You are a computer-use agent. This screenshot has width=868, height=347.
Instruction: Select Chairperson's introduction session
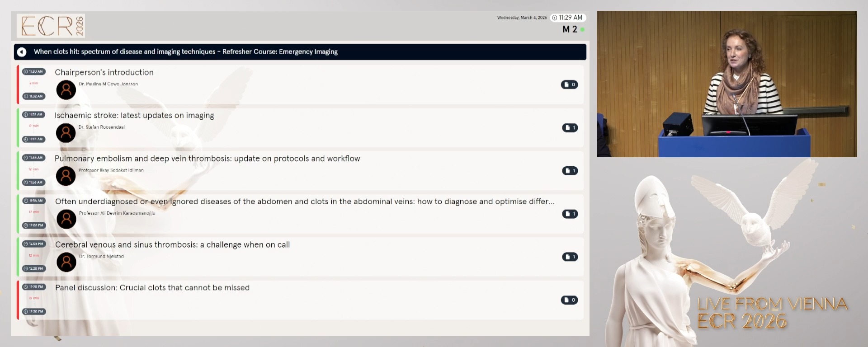point(104,72)
